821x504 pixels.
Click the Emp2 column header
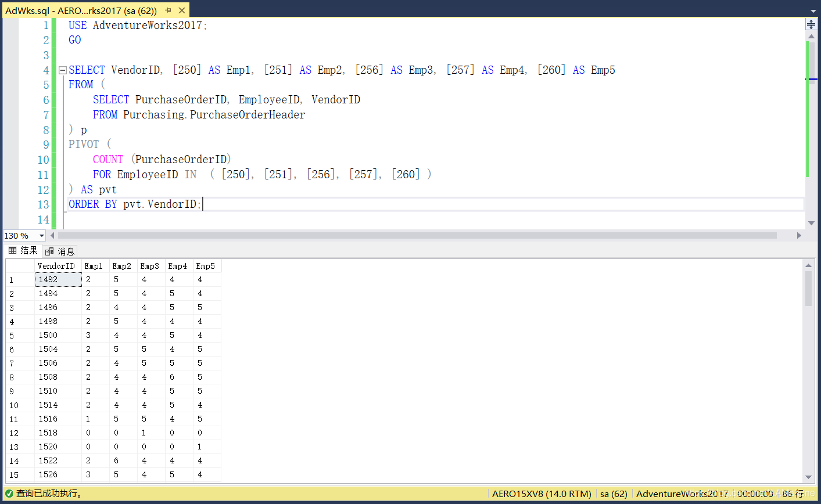click(x=124, y=266)
